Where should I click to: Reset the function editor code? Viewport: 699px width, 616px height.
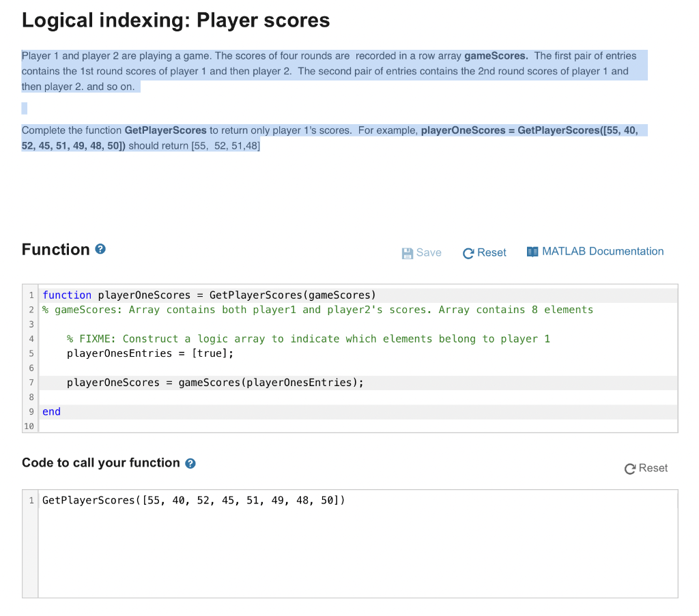(485, 252)
